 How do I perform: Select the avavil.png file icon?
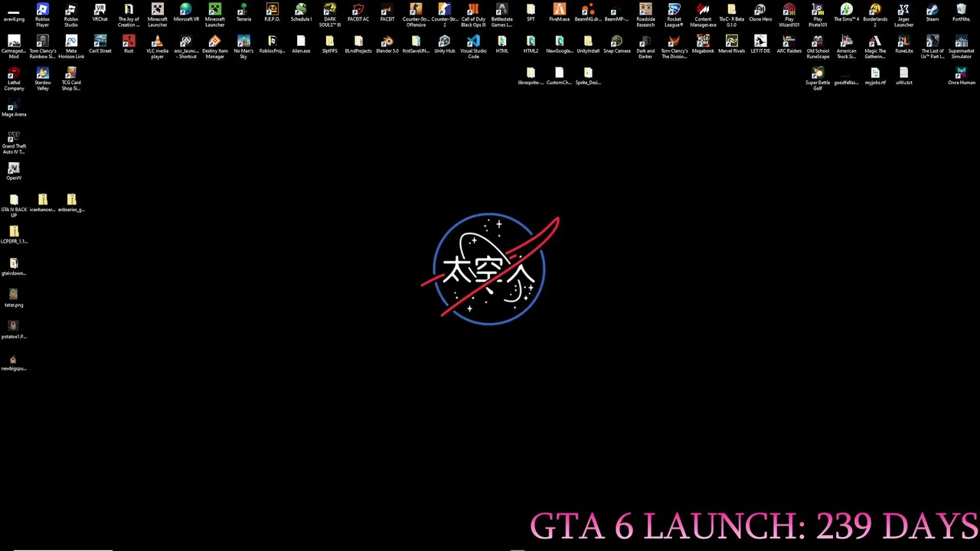pyautogui.click(x=14, y=13)
